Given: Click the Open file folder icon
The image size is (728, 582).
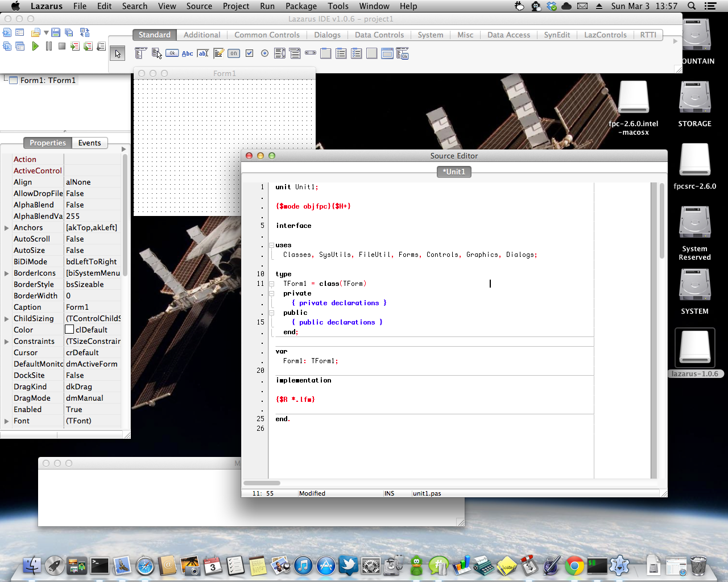Looking at the screenshot, I should [36, 32].
